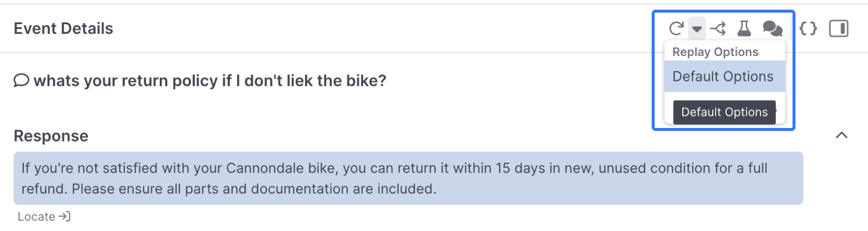Image resolution: width=868 pixels, height=231 pixels.
Task: Click the vertical divider before the braces icon
Action: coord(792,28)
